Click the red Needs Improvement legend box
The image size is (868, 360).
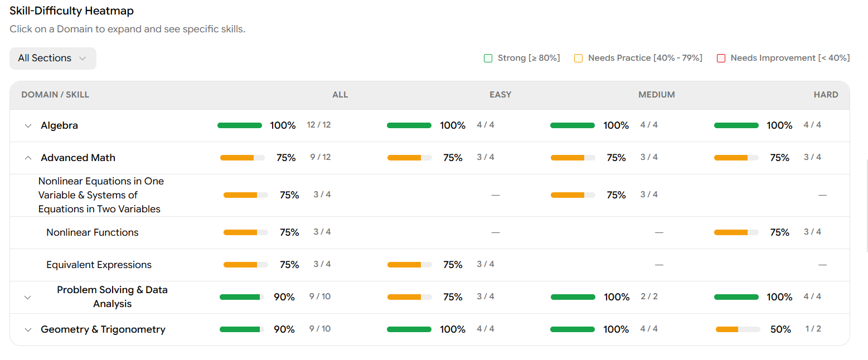(x=721, y=59)
